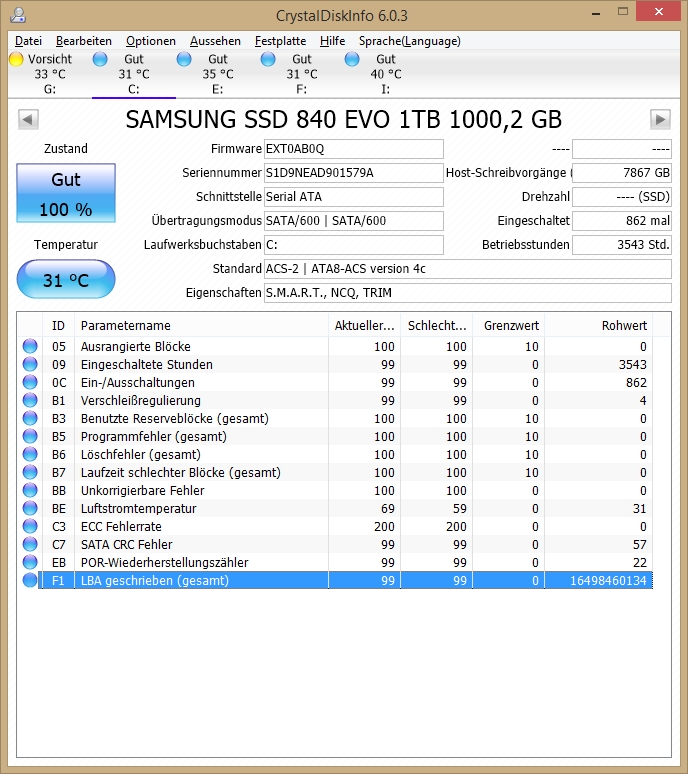
Task: Click status orb of Verschleißregulierung row
Action: (30, 400)
